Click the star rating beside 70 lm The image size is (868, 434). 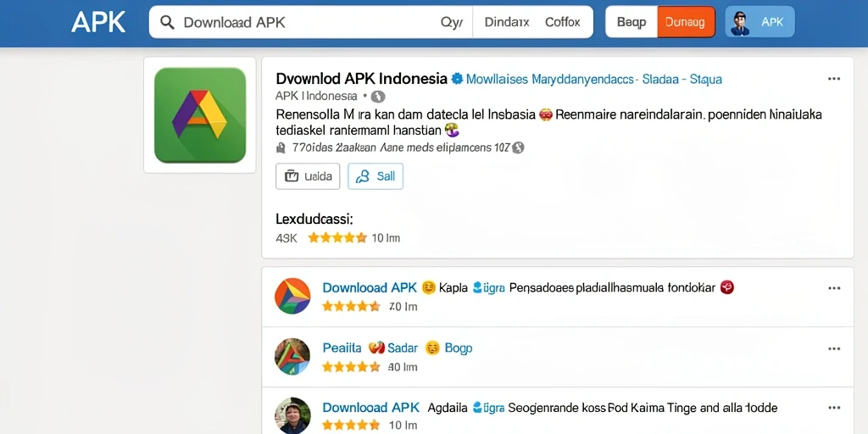click(x=351, y=306)
